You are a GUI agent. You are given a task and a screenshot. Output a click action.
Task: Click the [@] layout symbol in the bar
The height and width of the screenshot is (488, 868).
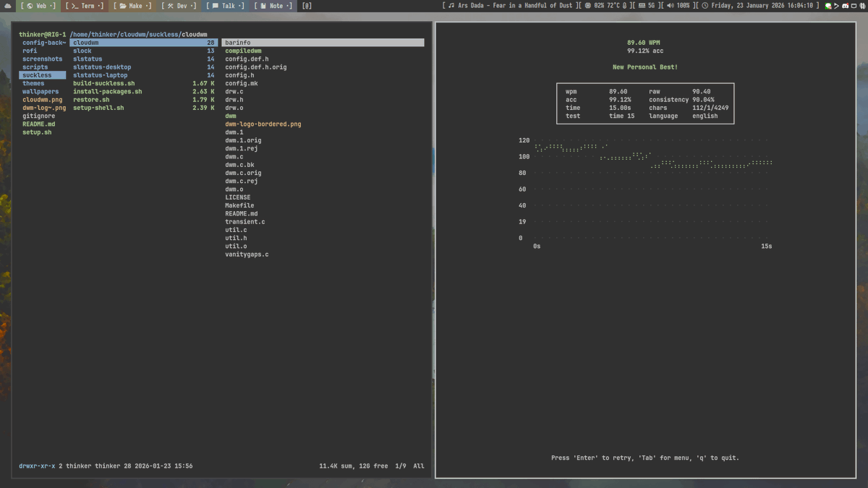tap(307, 6)
